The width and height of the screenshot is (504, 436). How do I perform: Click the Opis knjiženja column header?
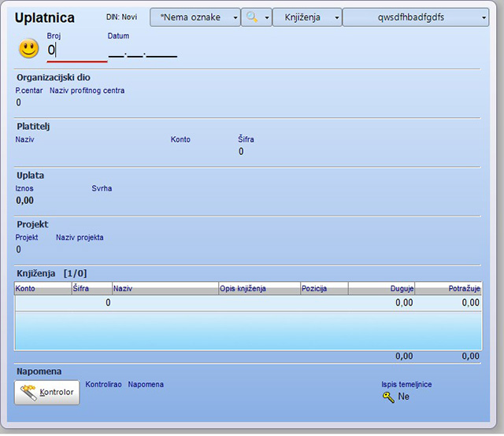click(258, 289)
